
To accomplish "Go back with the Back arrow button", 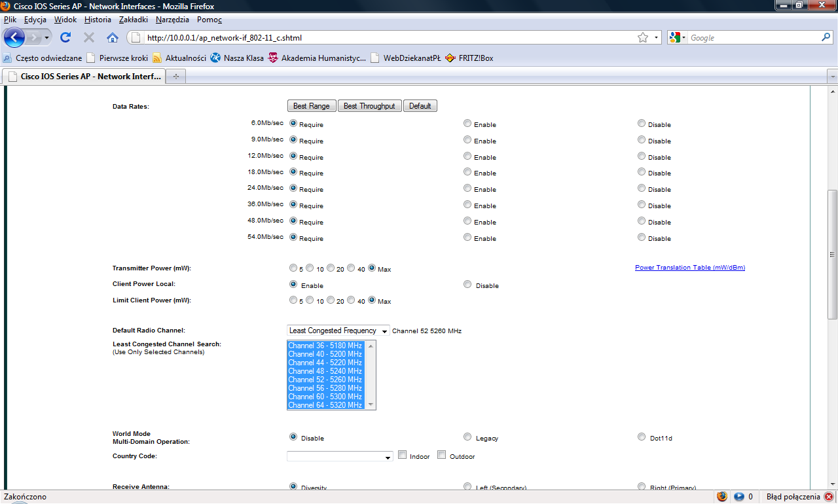I will [14, 37].
